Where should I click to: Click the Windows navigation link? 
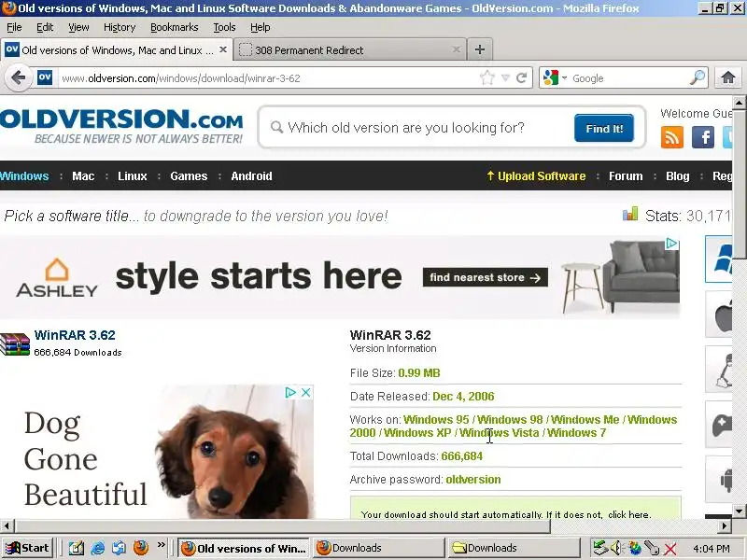click(24, 175)
